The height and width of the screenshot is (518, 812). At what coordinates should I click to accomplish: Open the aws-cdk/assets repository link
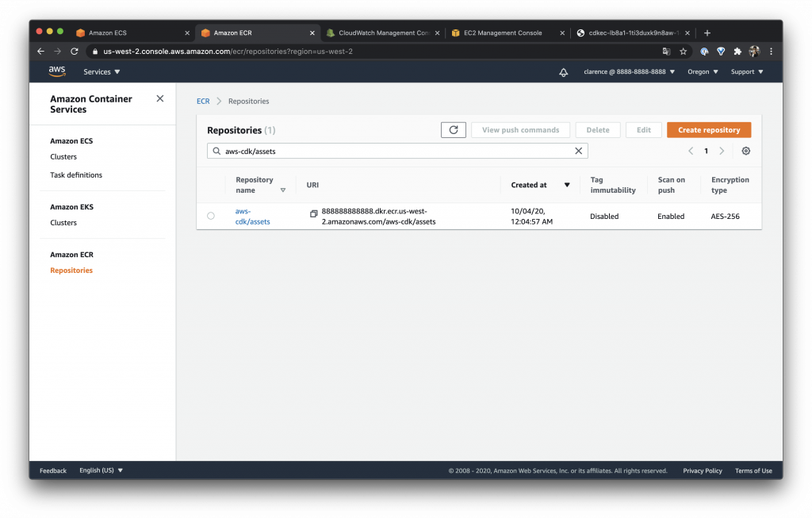pos(253,216)
